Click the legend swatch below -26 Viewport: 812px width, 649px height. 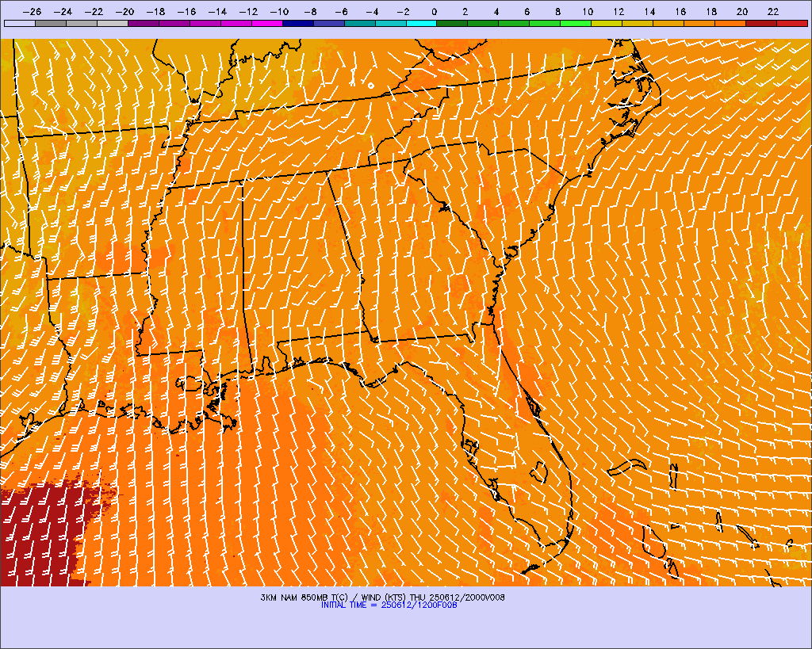pyautogui.click(x=20, y=23)
